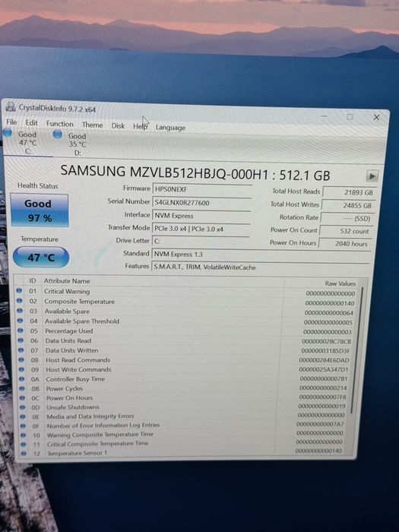Click the Standard field NVM Express 1.3
Image resolution: width=399 pixels, height=532 pixels.
point(261,255)
